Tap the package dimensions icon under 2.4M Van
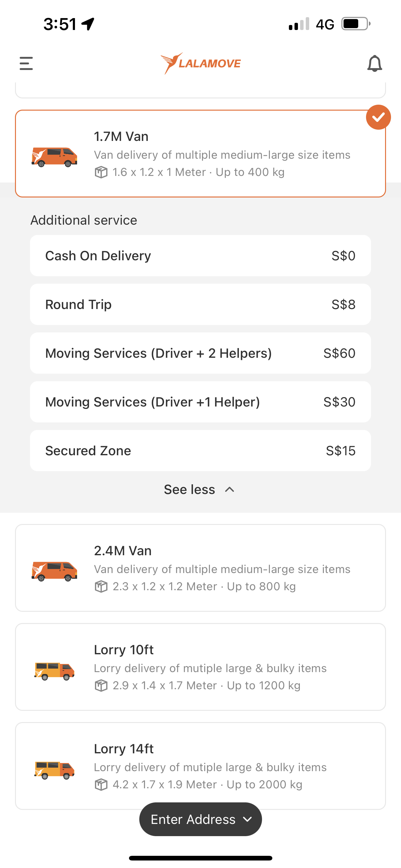Viewport: 401px width, 868px height. [101, 586]
